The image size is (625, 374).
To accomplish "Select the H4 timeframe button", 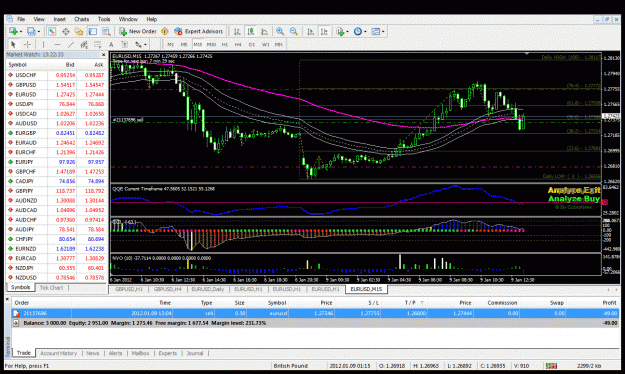I will click(x=238, y=45).
